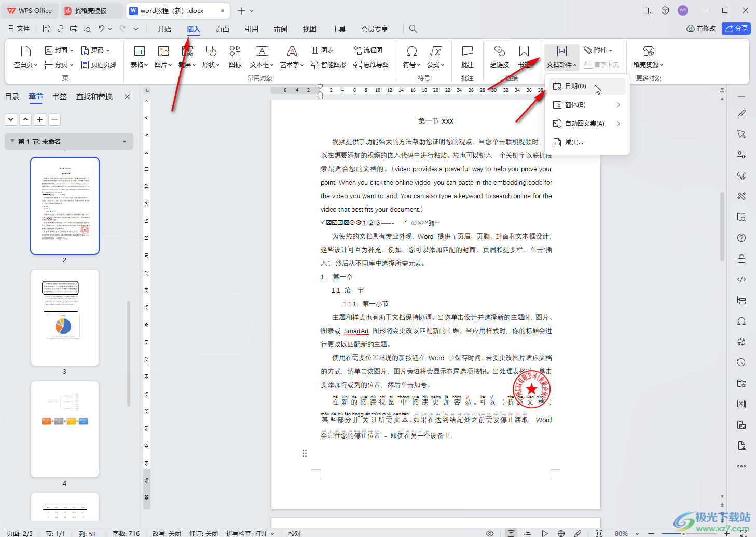This screenshot has width=756, height=537.
Task: Click the Icons (图标) library button
Action: (235, 51)
